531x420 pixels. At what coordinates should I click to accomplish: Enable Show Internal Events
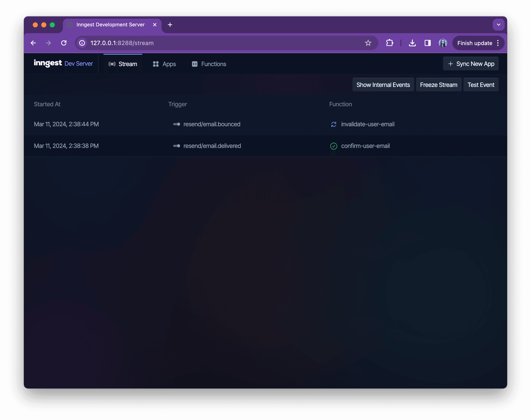coord(383,85)
